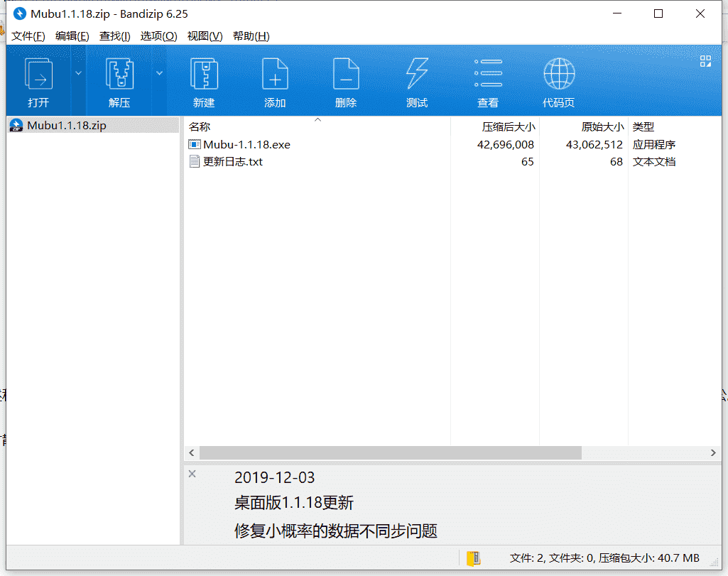Click compressed size 65 of 更新日志.txt
728x576 pixels.
[x=528, y=161]
